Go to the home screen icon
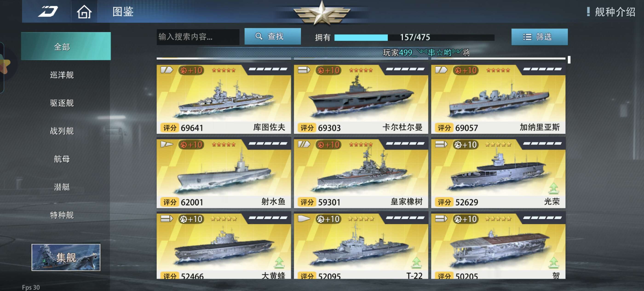 [84, 12]
